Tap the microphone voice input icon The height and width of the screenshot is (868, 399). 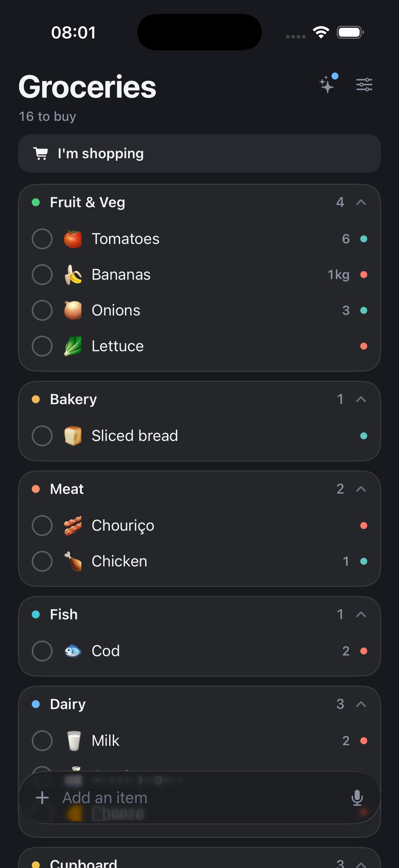[x=357, y=797]
